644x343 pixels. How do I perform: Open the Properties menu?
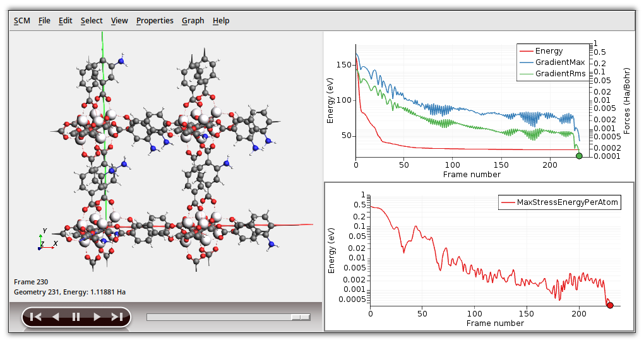pyautogui.click(x=155, y=21)
